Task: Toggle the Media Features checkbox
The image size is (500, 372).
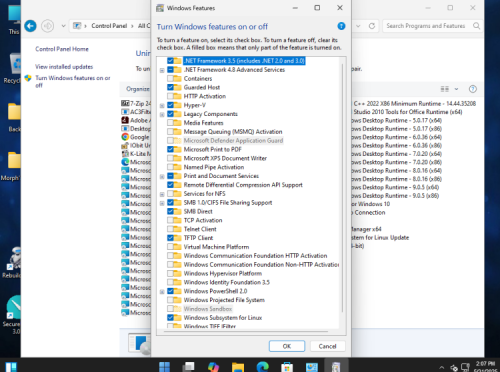Action: coord(170,123)
